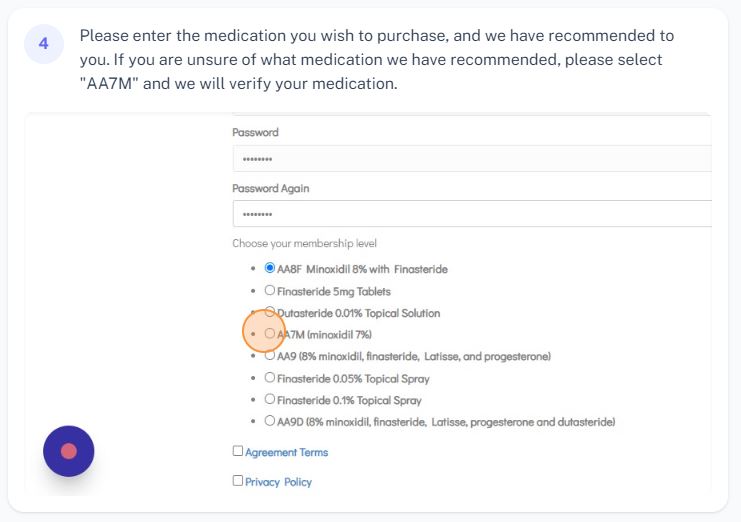The width and height of the screenshot is (741, 522).
Task: Select AA8F Minoxidil 8% with Finasteride radio
Action: (270, 269)
